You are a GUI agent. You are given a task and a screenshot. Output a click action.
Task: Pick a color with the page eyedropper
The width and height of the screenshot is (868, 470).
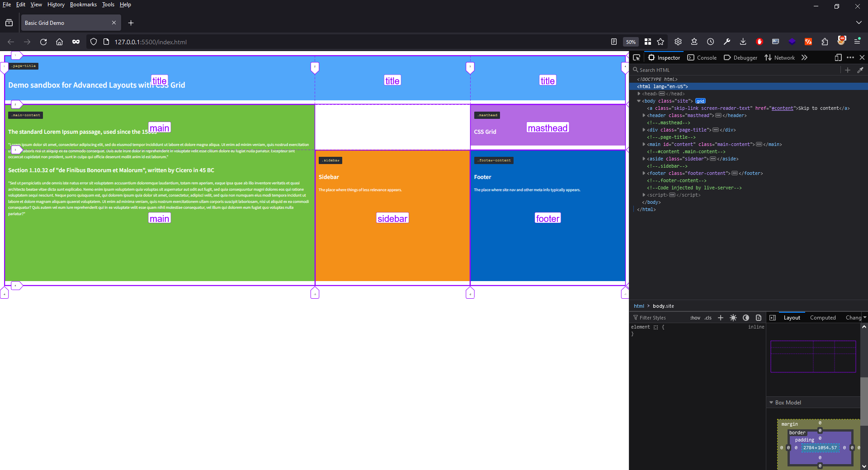(860, 70)
